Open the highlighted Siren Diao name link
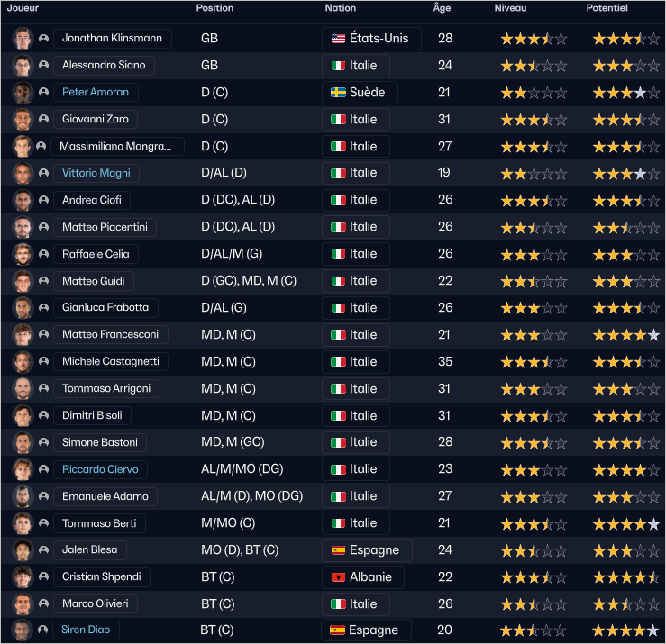Screen dimensions: 666x644 [86, 630]
